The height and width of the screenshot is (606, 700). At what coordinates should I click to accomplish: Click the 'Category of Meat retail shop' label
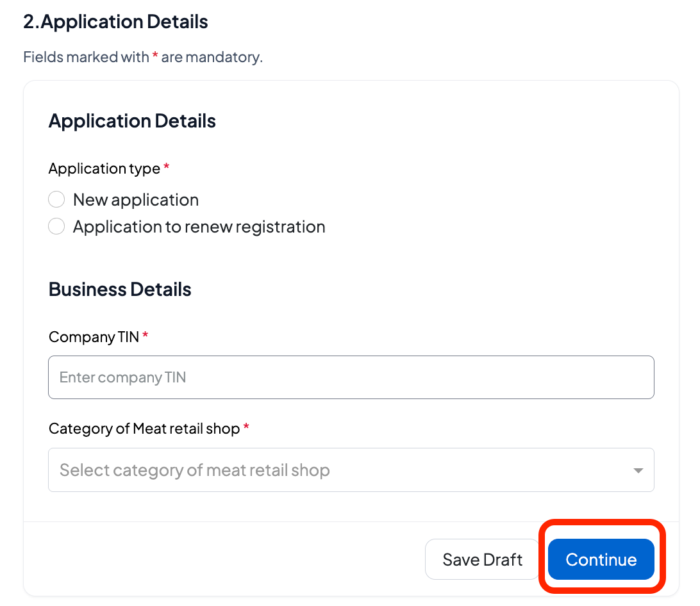pyautogui.click(x=144, y=429)
